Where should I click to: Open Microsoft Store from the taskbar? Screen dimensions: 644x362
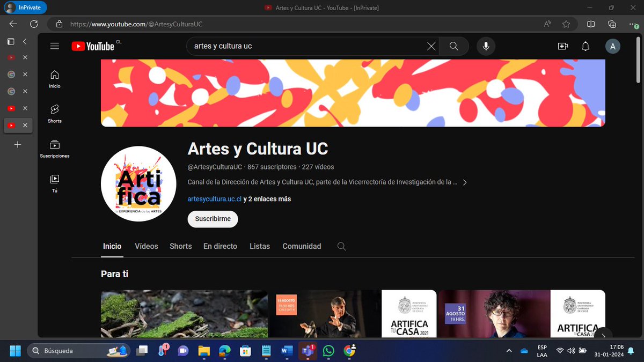[245, 351]
